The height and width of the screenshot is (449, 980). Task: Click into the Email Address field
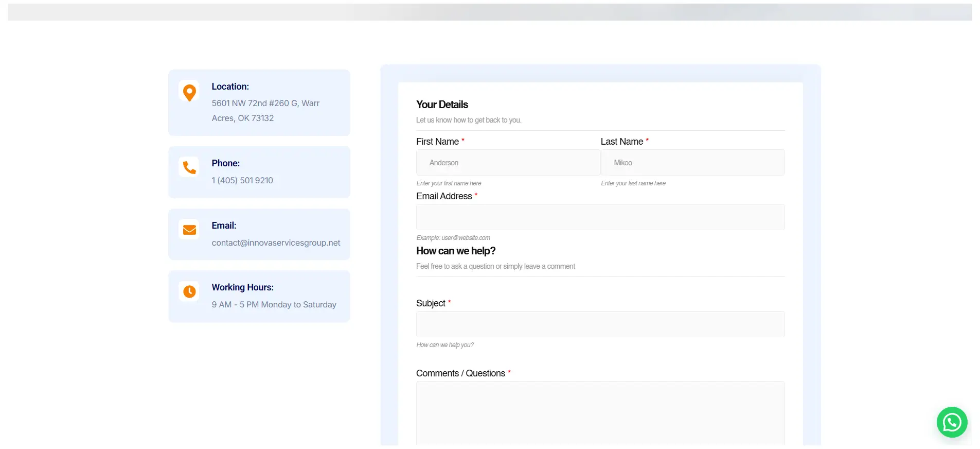pyautogui.click(x=600, y=217)
